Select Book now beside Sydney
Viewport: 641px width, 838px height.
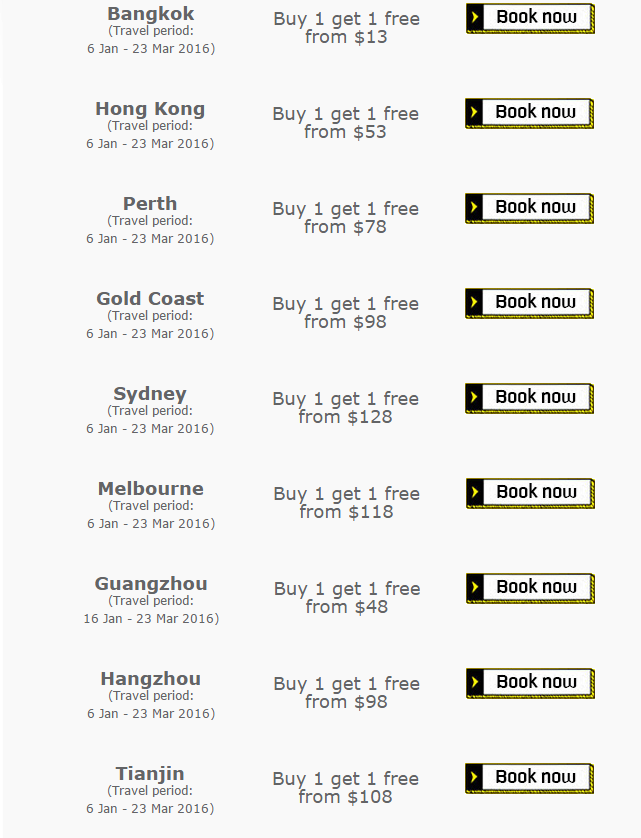coord(529,398)
